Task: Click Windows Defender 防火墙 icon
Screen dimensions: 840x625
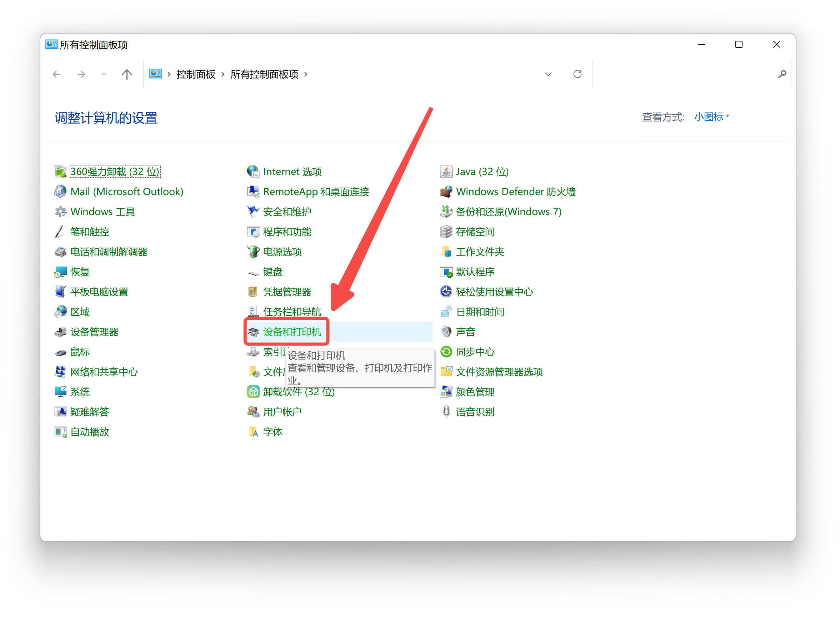Action: [446, 192]
